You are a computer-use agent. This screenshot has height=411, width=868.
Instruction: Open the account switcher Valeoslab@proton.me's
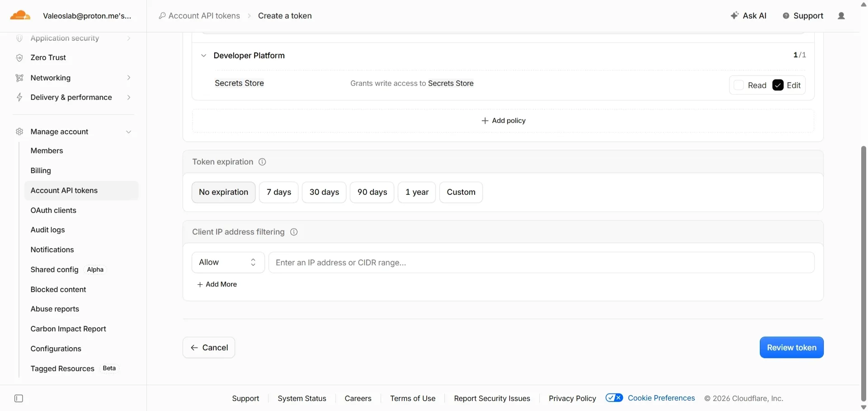[x=87, y=16]
